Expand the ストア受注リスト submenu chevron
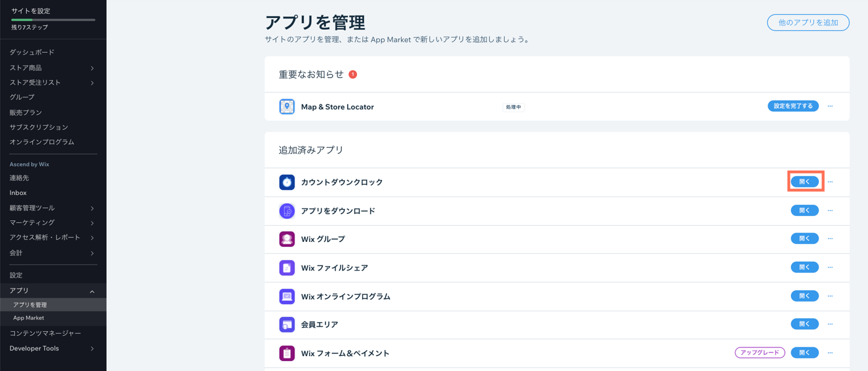868x371 pixels. [x=92, y=83]
